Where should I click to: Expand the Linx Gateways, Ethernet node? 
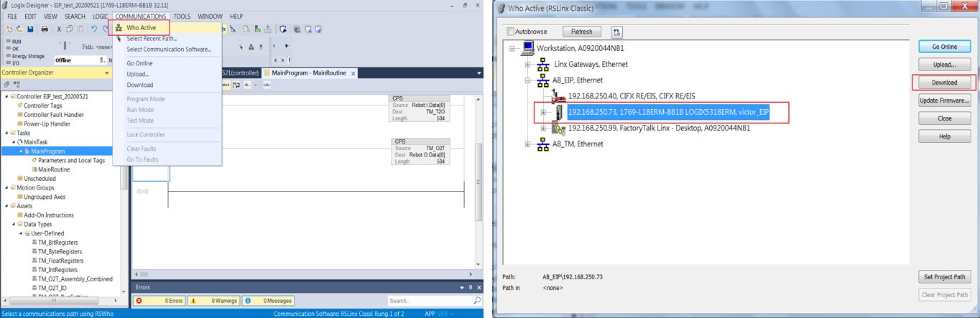[x=527, y=65]
